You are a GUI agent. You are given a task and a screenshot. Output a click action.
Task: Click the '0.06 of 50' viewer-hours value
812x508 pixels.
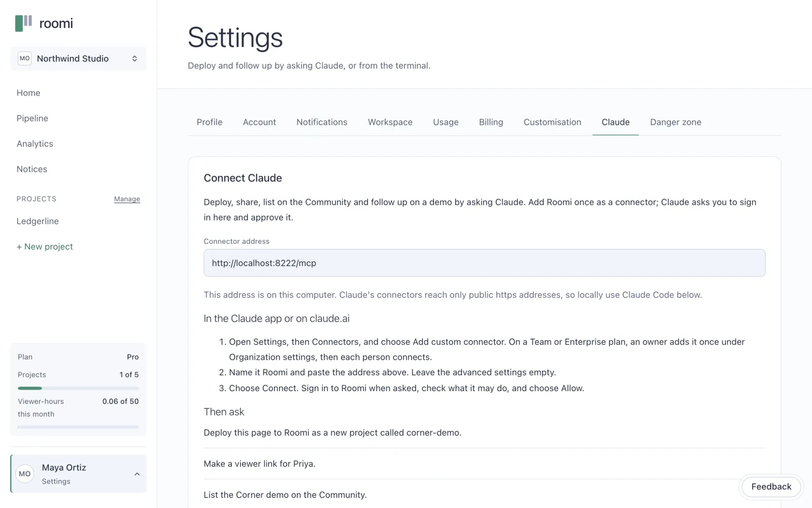120,401
